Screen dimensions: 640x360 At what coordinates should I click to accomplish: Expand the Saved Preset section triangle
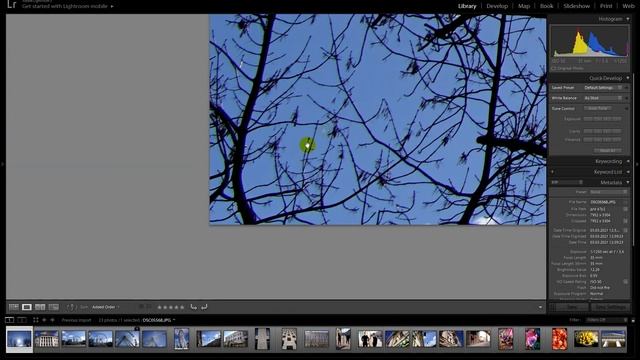(x=627, y=88)
